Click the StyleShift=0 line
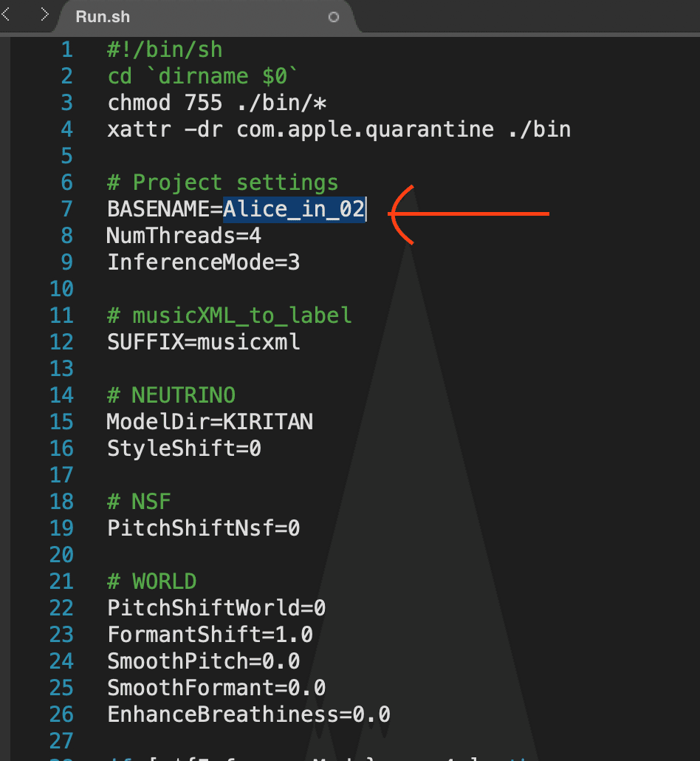700x761 pixels. click(184, 448)
